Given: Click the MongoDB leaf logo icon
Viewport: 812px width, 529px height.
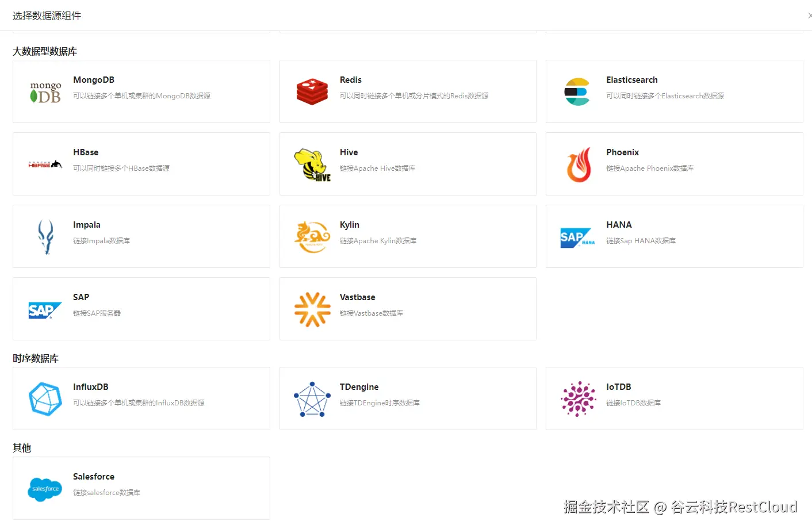Looking at the screenshot, I should point(45,92).
